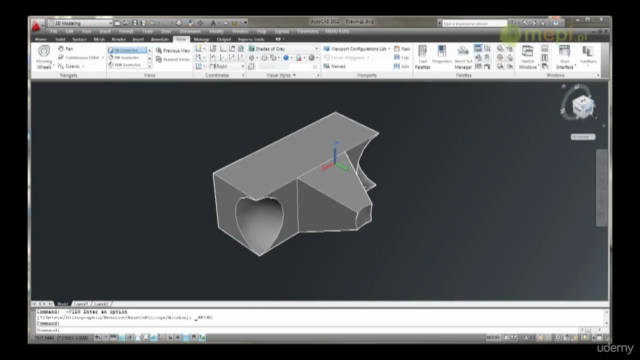Viewport: 640px width, 360px height.
Task: Click the Extents zoom button
Action: [x=70, y=66]
